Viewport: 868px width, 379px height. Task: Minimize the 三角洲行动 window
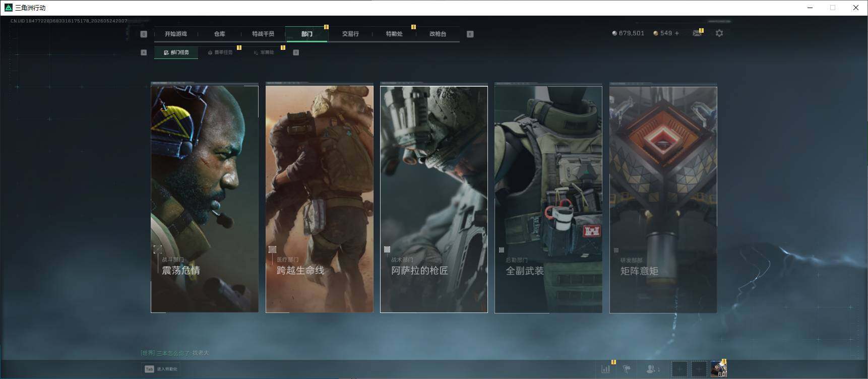[x=811, y=8]
